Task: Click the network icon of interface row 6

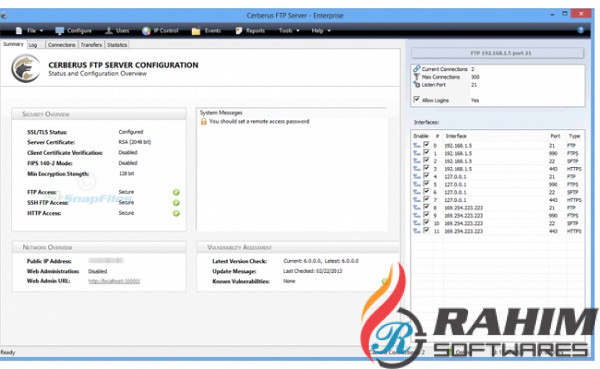Action: [x=417, y=192]
